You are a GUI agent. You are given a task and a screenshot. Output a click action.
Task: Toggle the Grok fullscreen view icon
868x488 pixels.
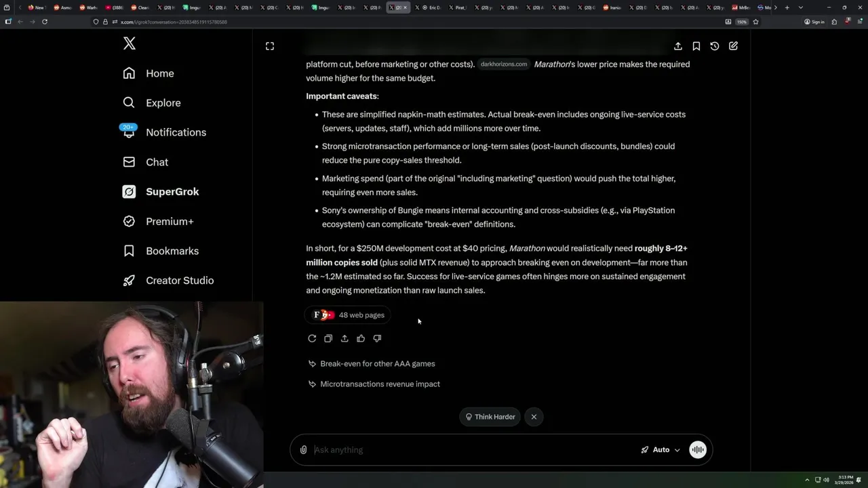pos(270,46)
